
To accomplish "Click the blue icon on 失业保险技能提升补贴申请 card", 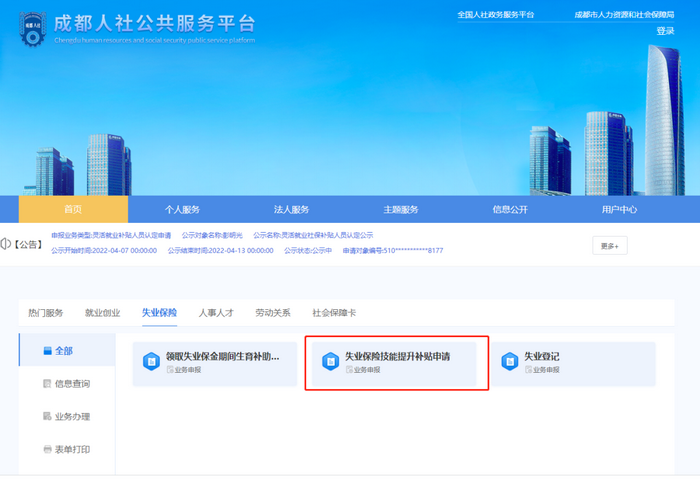I will coord(330,361).
